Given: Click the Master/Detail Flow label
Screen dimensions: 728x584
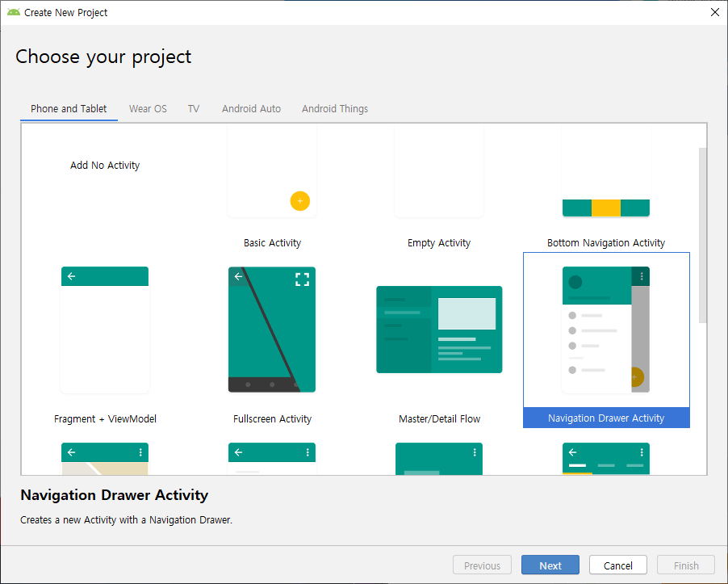Looking at the screenshot, I should 439,419.
